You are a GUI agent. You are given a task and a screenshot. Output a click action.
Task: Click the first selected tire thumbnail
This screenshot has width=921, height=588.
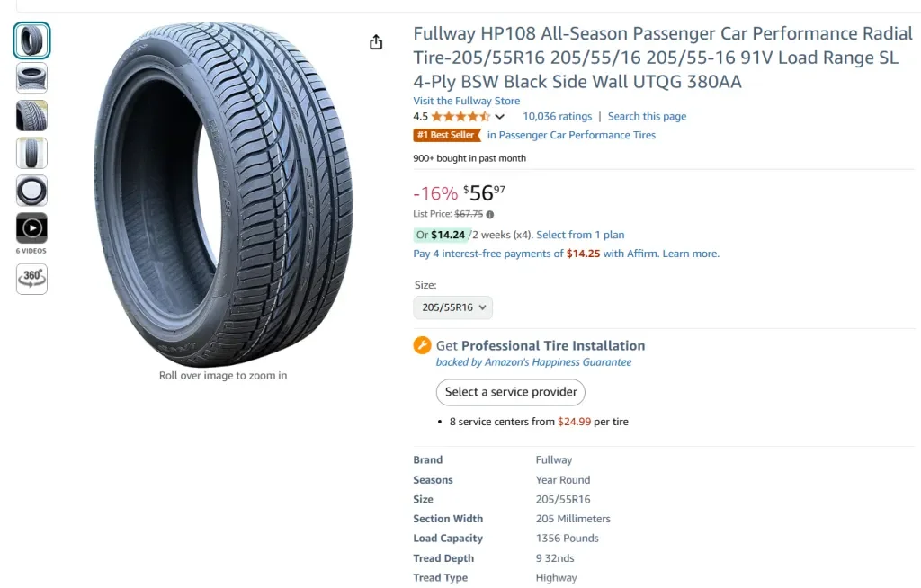31,40
